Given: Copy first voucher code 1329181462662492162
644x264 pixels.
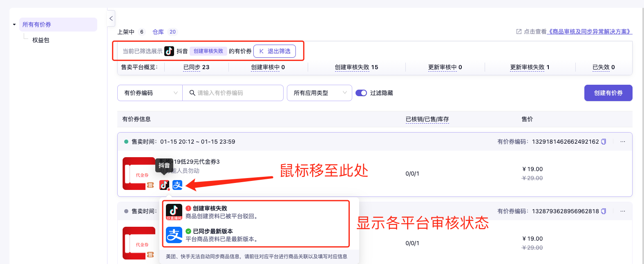Looking at the screenshot, I should (x=604, y=142).
